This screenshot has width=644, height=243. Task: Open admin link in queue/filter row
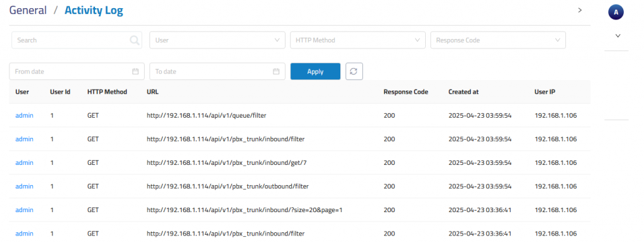25,116
